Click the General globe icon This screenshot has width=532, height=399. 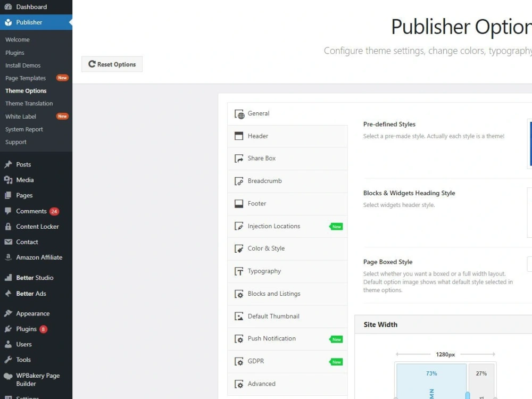coord(238,113)
